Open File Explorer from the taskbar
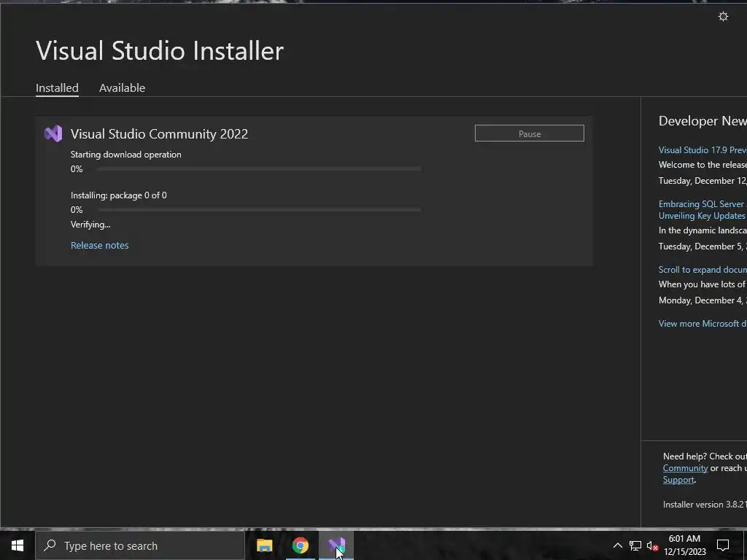Screen dimensions: 747x560 pyautogui.click(x=264, y=545)
